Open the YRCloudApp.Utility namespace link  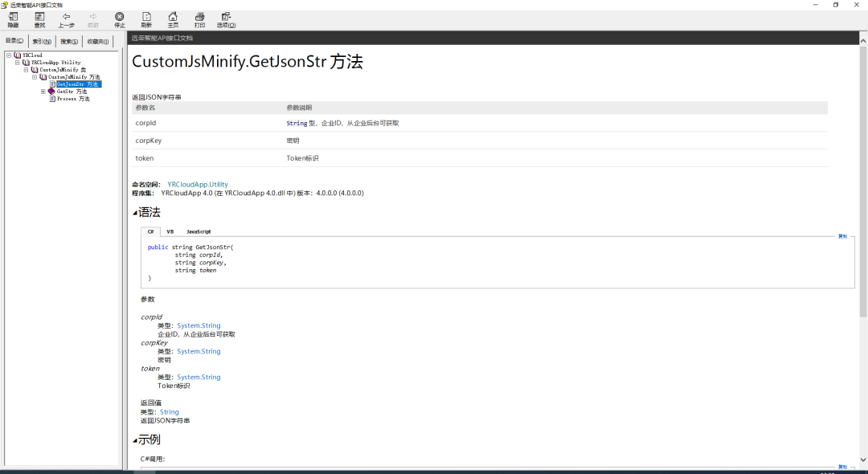pos(198,185)
